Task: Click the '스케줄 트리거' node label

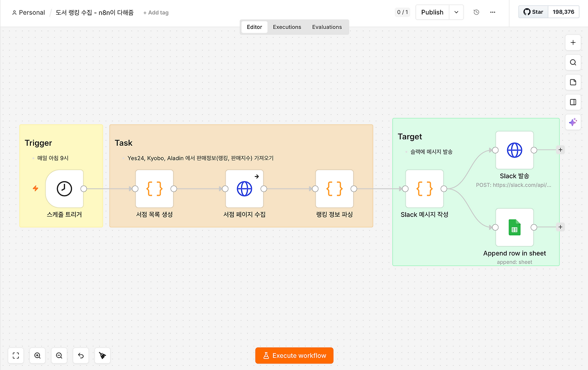Action: click(x=64, y=215)
